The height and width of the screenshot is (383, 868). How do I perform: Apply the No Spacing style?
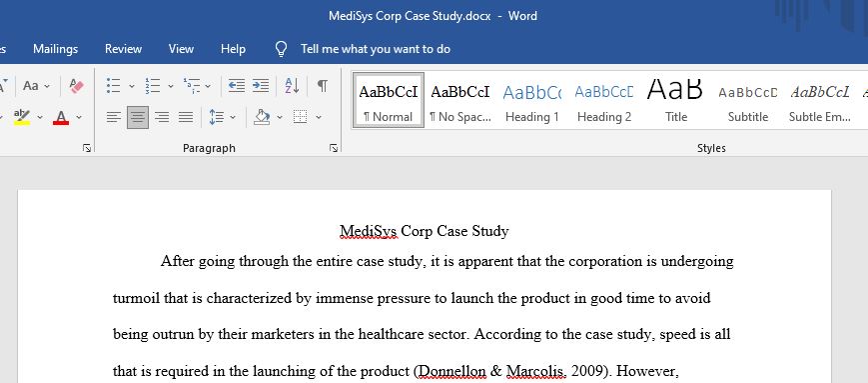click(460, 100)
